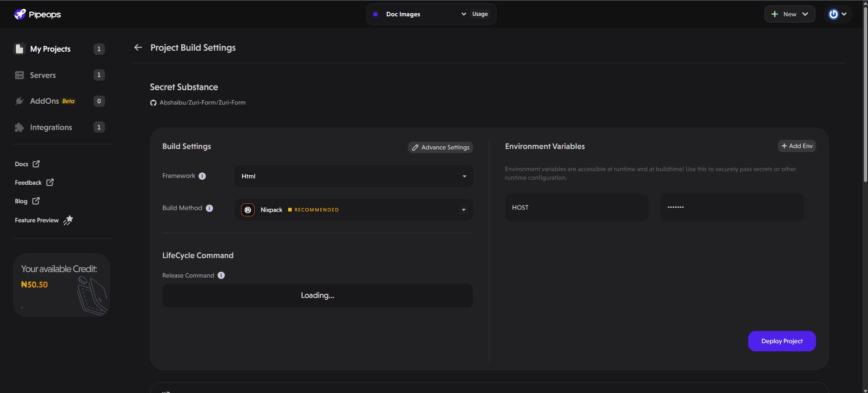Show Release Command info icon
The image size is (868, 393).
(221, 275)
